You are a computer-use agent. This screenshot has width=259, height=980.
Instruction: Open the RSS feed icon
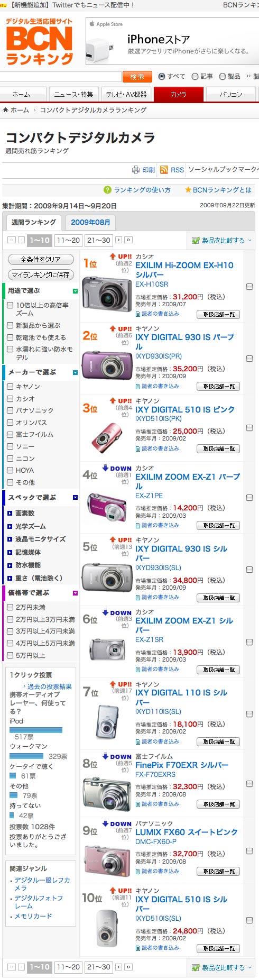tap(164, 170)
